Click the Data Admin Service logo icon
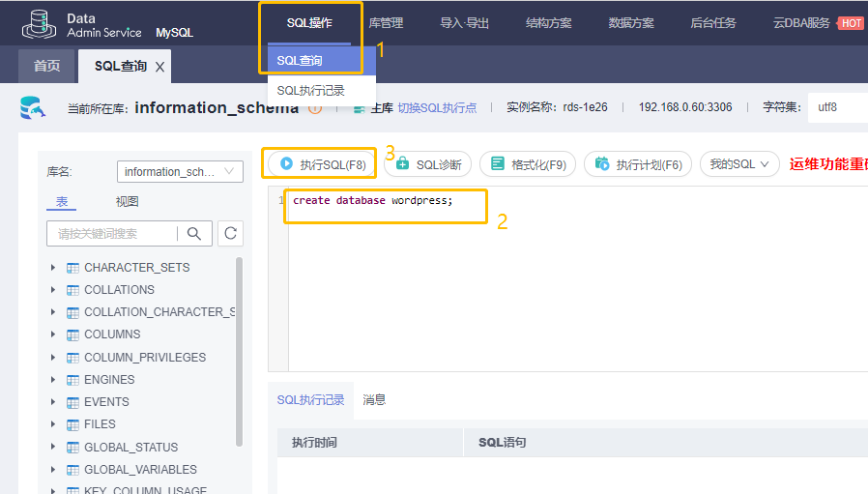This screenshot has width=868, height=494. pyautogui.click(x=39, y=24)
